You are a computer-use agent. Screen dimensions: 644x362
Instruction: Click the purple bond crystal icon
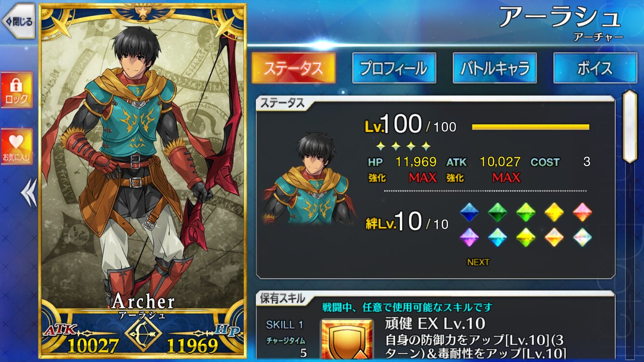(469, 237)
